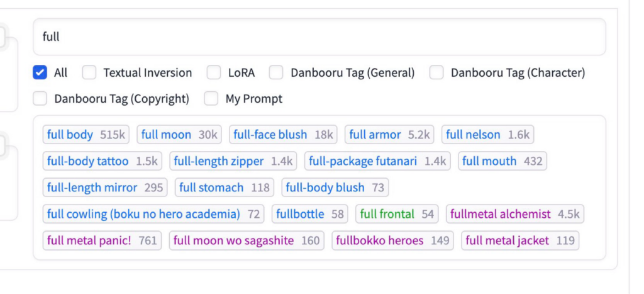Screen dimensions: 644x294
Task: Check the My Prompt checkbox
Action: click(x=211, y=99)
